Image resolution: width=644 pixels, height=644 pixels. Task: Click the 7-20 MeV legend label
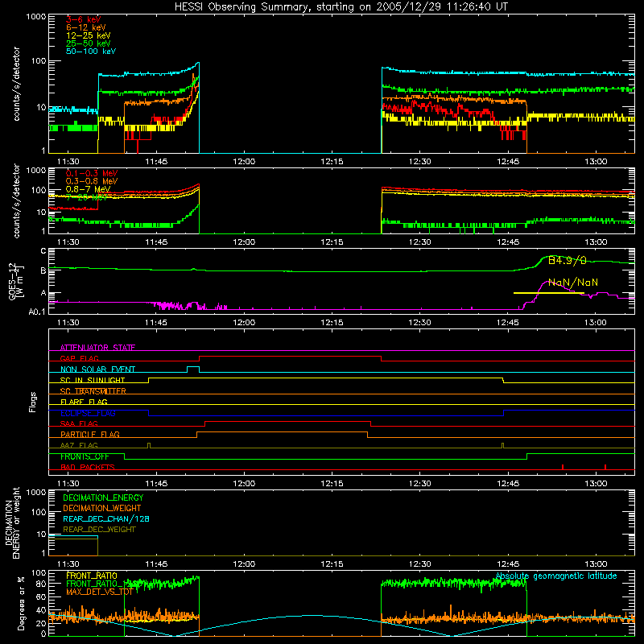86,197
